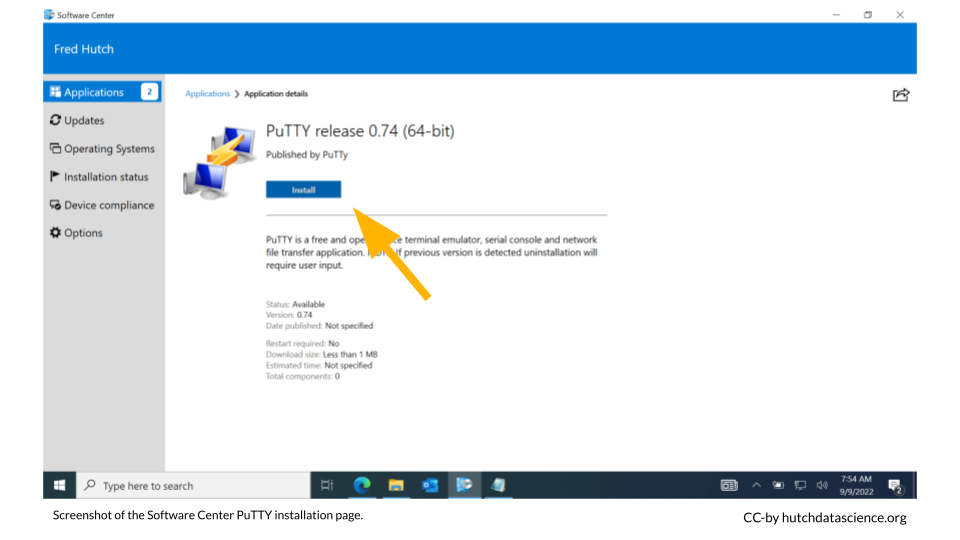The image size is (960, 540).
Task: Click the Published by PuTTy text
Action: pos(307,155)
